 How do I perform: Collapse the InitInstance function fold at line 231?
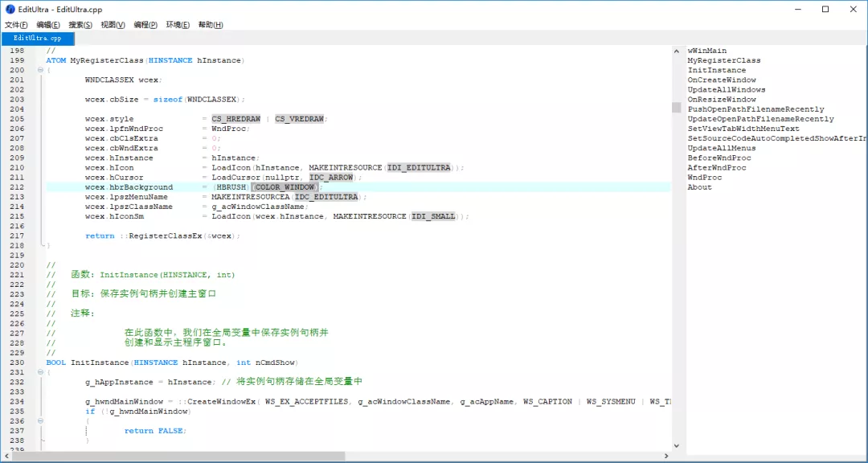tap(40, 372)
